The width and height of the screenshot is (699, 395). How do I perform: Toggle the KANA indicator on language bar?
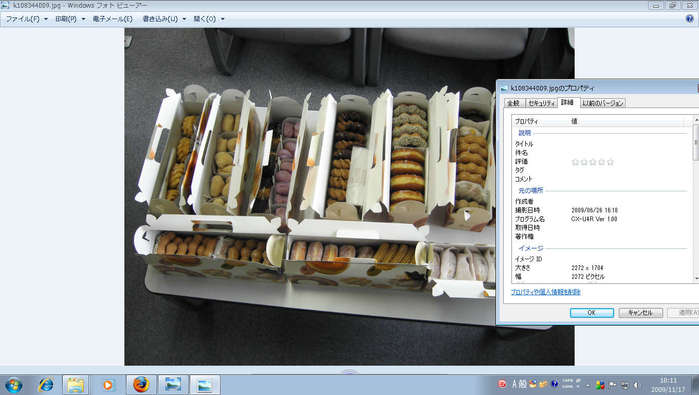(567, 387)
